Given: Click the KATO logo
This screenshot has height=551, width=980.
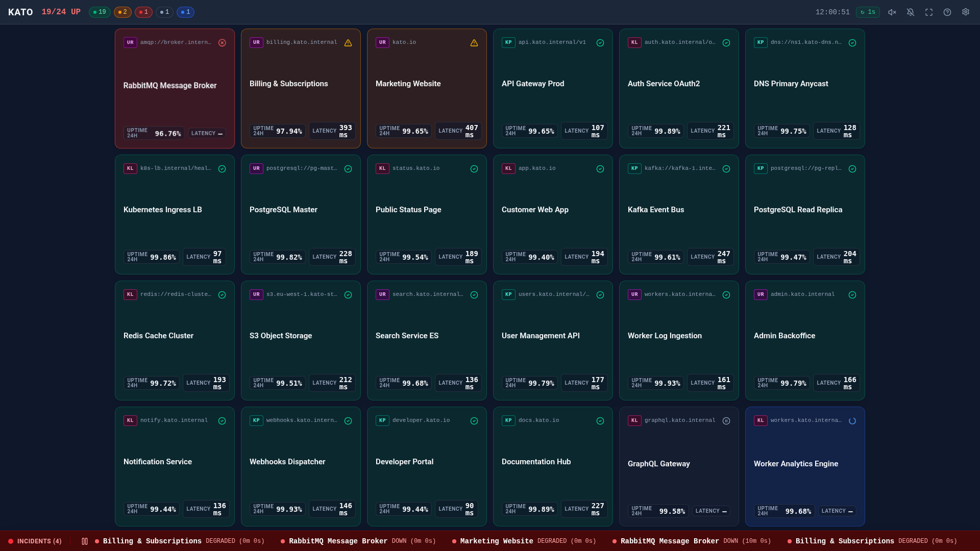Looking at the screenshot, I should [20, 12].
